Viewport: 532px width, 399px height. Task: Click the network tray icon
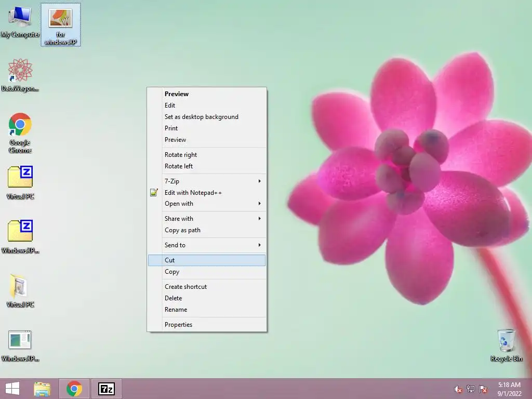(471, 389)
